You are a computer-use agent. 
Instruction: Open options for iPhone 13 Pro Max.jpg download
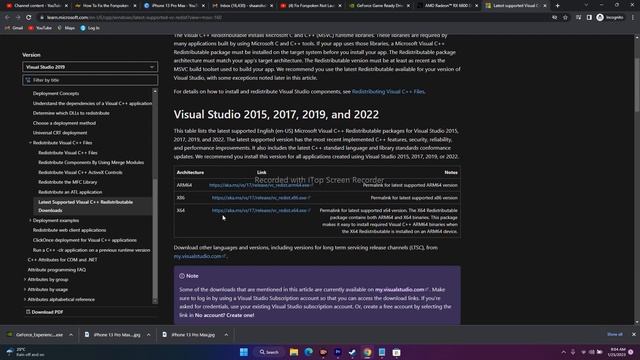(226, 335)
